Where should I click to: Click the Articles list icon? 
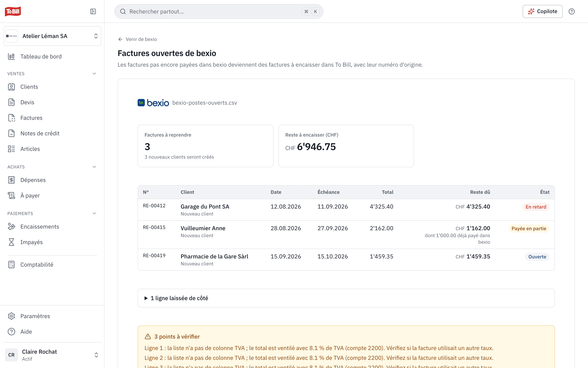pos(11,149)
